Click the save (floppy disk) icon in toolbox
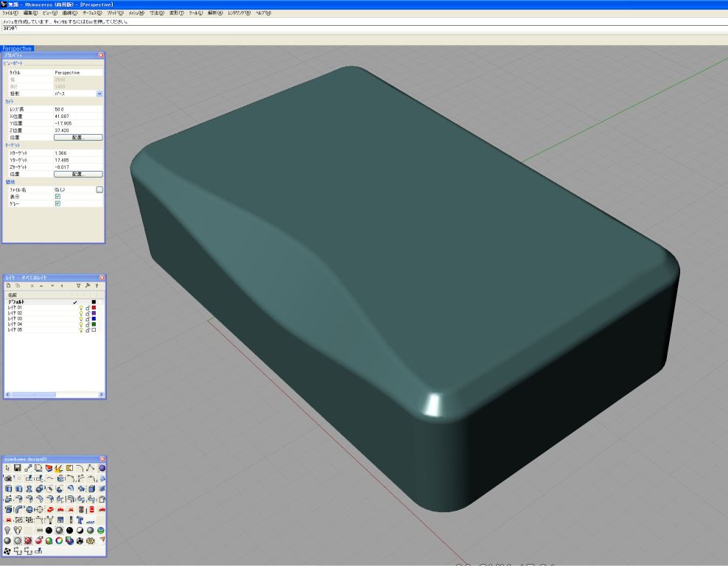The image size is (728, 566). click(x=18, y=468)
